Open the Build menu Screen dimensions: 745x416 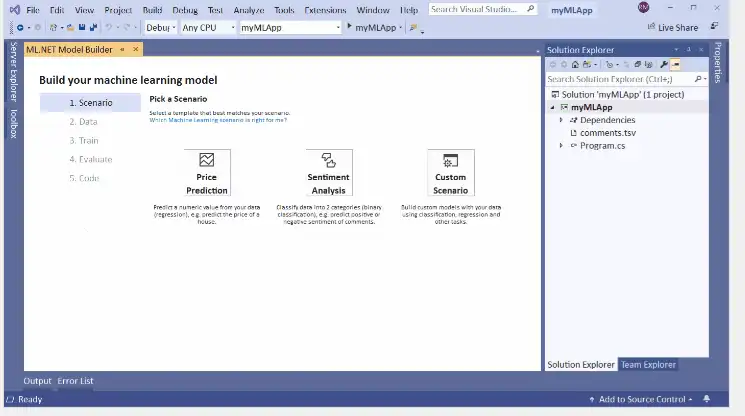[152, 10]
